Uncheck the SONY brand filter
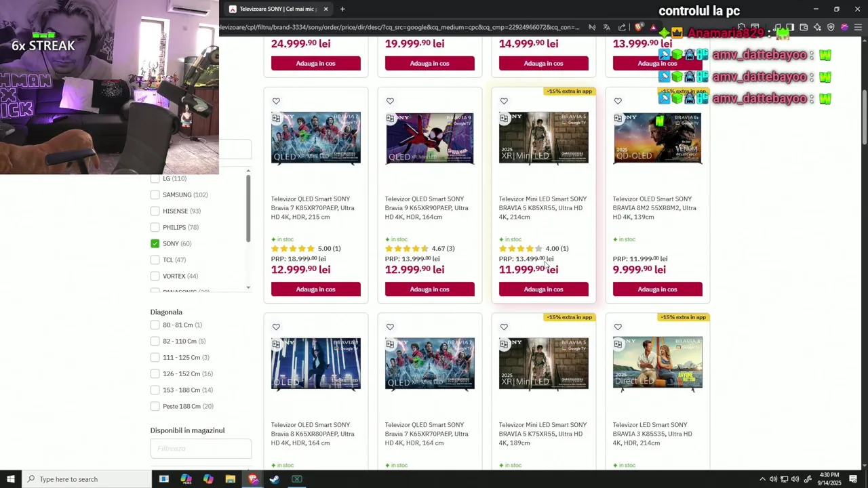This screenshot has height=488, width=868. (x=155, y=243)
